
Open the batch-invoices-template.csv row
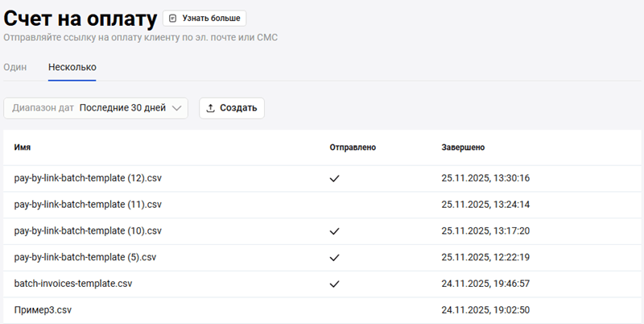[x=73, y=284]
